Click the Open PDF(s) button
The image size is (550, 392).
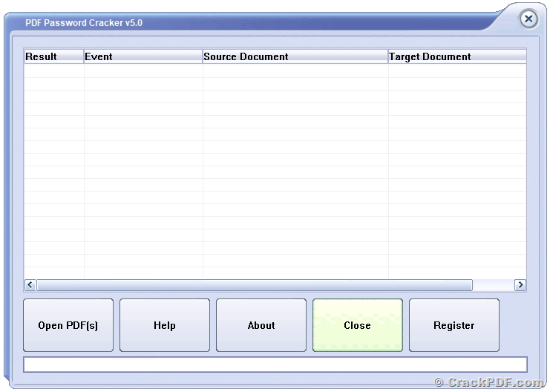click(68, 325)
